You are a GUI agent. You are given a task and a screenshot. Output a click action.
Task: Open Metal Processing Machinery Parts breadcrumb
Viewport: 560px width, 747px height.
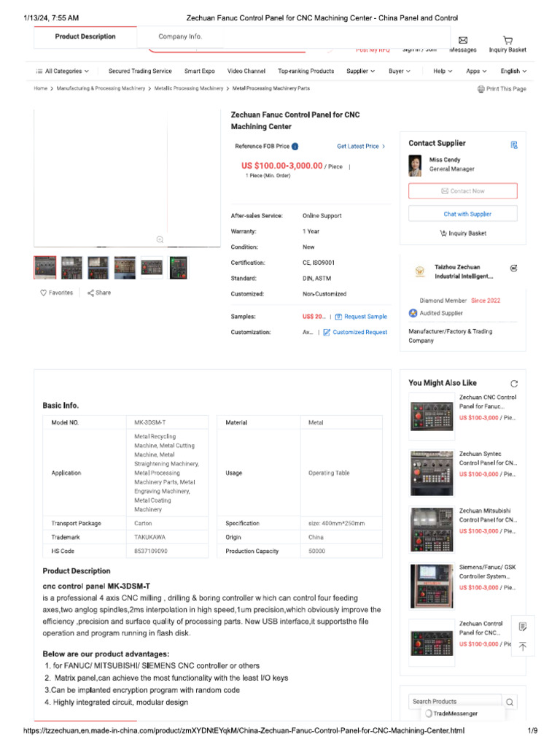pyautogui.click(x=271, y=88)
